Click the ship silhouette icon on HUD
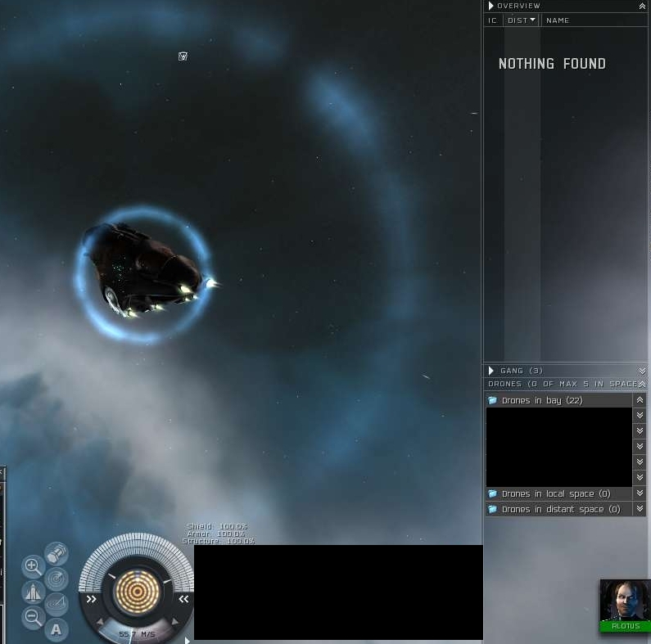651x644 pixels. [33, 592]
